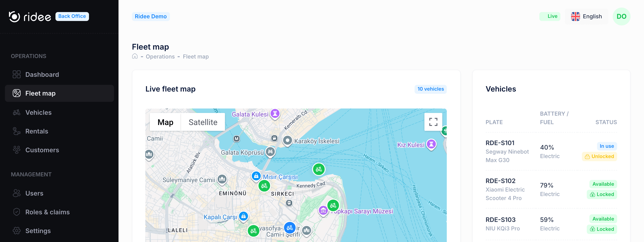Open Customers in the sidebar
The height and width of the screenshot is (242, 644).
point(59,150)
